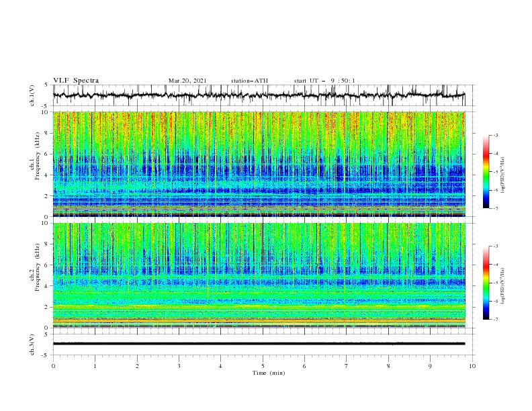The image size is (532, 411).
Task: Click the "4" kHz tick on ch.2 frequency axis
Action: (47, 286)
